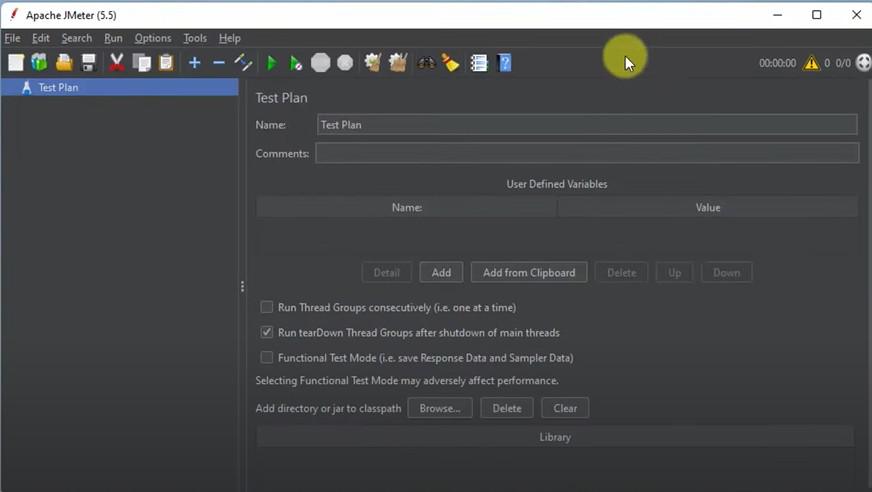Click the plus Expand All toolbar icon
The width and height of the screenshot is (872, 492).
pyautogui.click(x=195, y=63)
